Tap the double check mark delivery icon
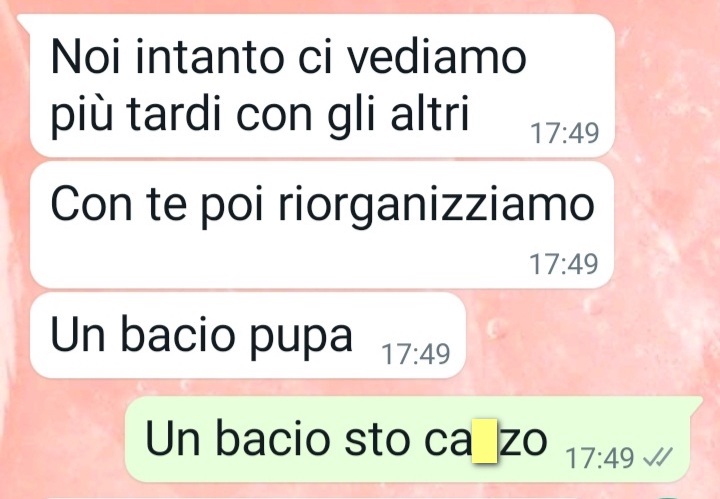The image size is (720, 499). [658, 457]
